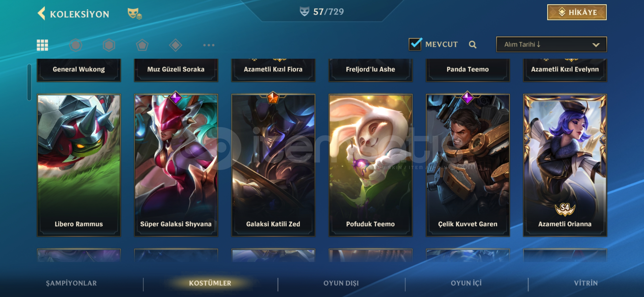Screen dimensions: 644x297
Task: Filter skins by the circle rarity icon
Action: click(x=76, y=45)
